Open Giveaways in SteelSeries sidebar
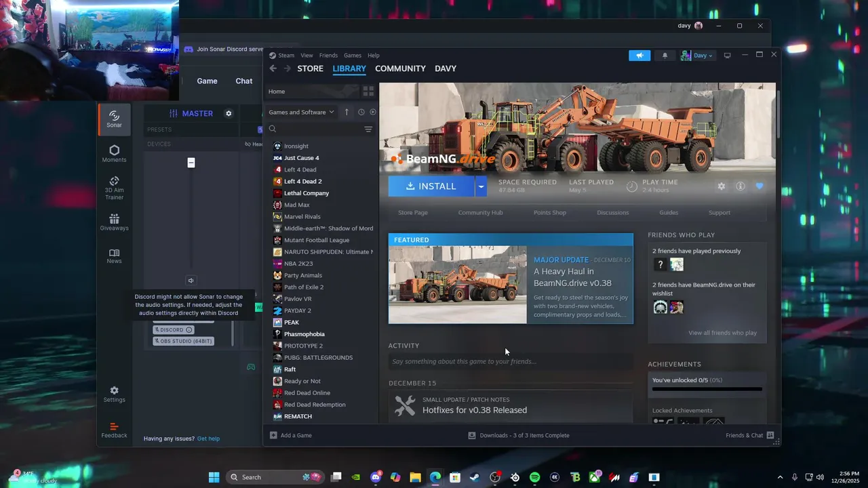The image size is (868, 488). 114,222
